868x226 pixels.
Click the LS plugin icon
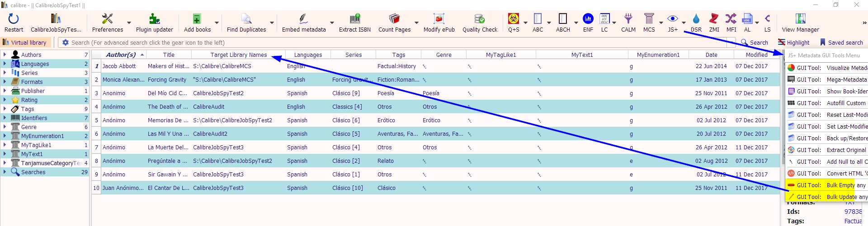pos(768,18)
